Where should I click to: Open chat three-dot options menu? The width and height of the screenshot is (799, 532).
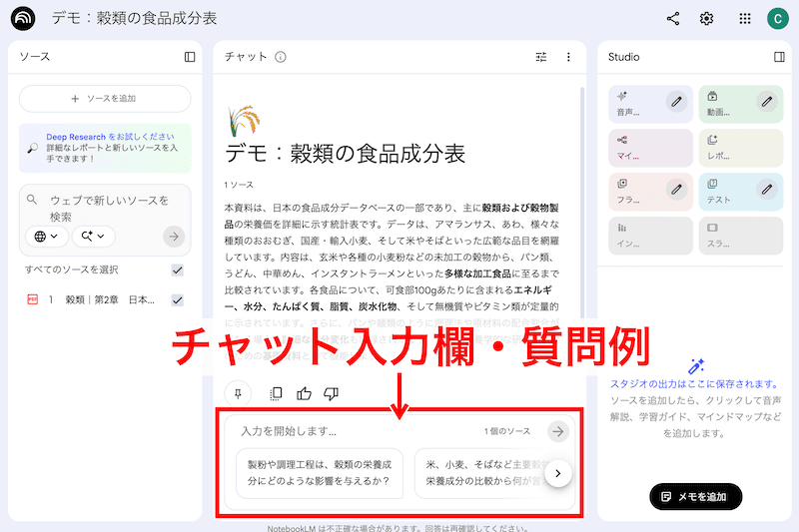tap(568, 57)
